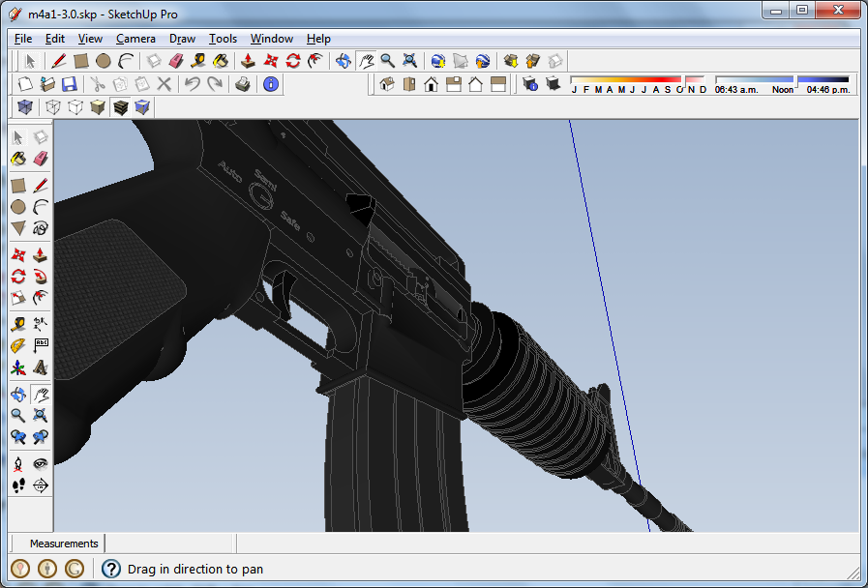Viewport: 868px width, 588px height.
Task: Select the Polygon tool triangle icon
Action: [18, 228]
